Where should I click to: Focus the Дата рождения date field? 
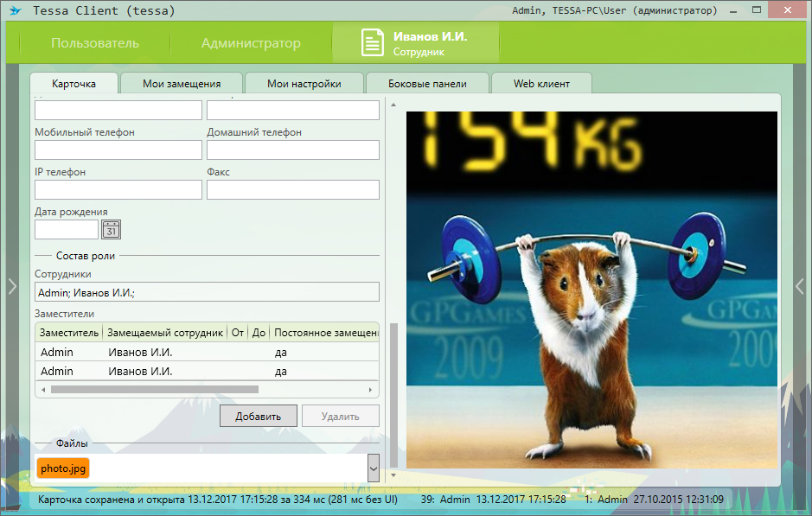(67, 229)
